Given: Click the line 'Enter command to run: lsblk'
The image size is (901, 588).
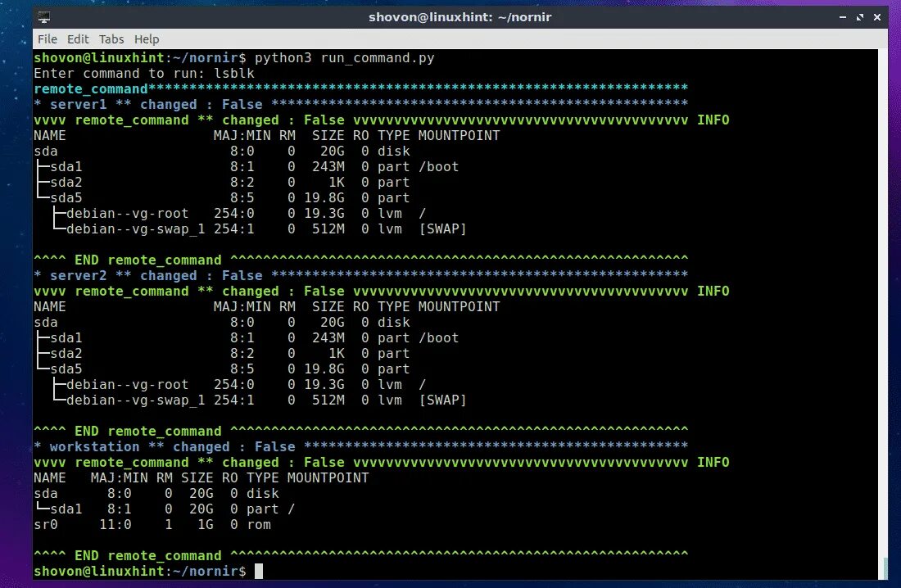Looking at the screenshot, I should 143,74.
